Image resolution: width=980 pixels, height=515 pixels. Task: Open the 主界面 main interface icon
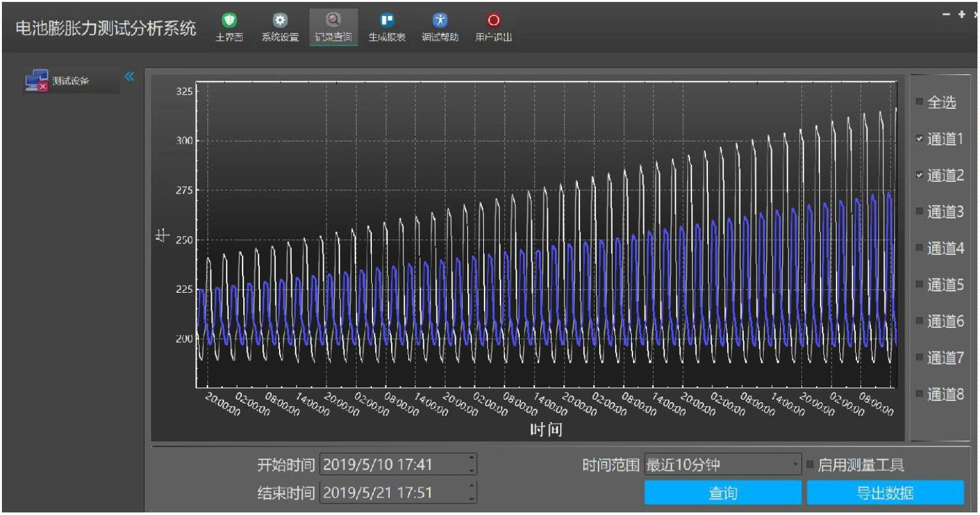click(229, 21)
